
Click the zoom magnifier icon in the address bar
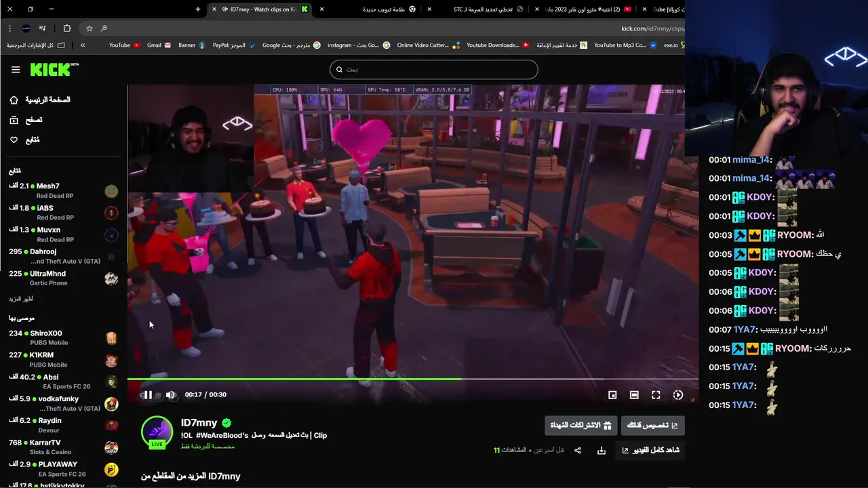click(104, 28)
